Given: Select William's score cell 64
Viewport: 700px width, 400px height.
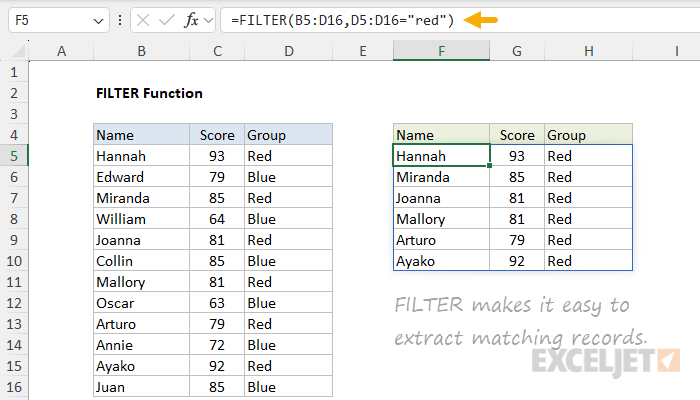Looking at the screenshot, I should click(217, 219).
